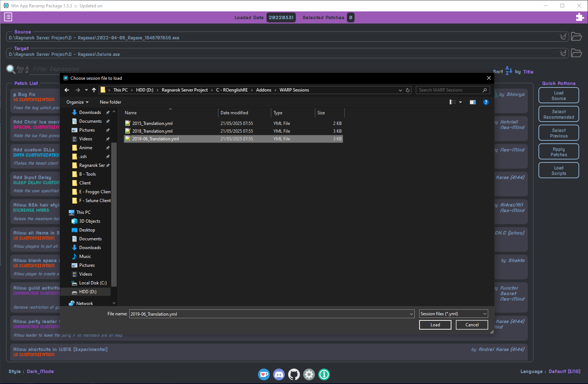Open the GitHub link icon
The image size is (588, 384).
(294, 374)
